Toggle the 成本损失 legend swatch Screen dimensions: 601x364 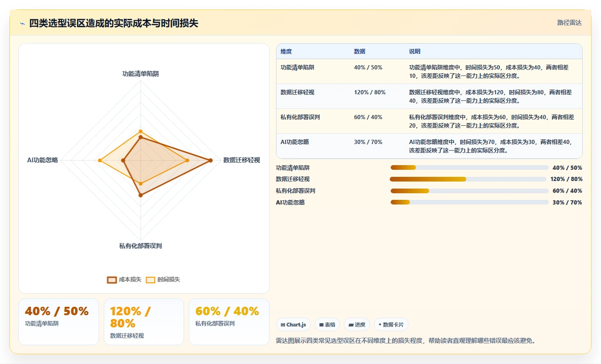(112, 280)
